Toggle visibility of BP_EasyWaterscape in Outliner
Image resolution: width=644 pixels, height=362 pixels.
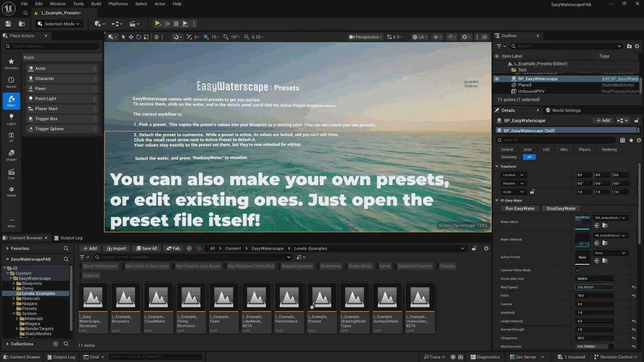pyautogui.click(x=497, y=79)
